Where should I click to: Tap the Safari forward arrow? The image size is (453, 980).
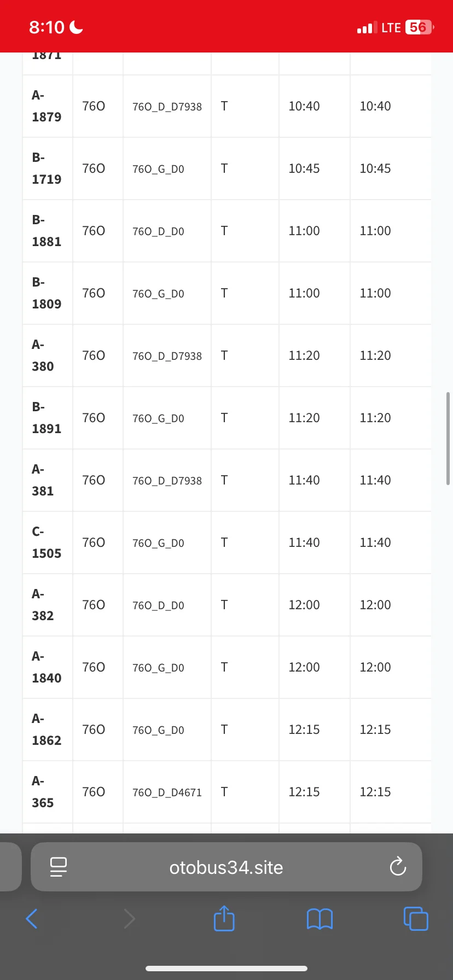coord(129,919)
